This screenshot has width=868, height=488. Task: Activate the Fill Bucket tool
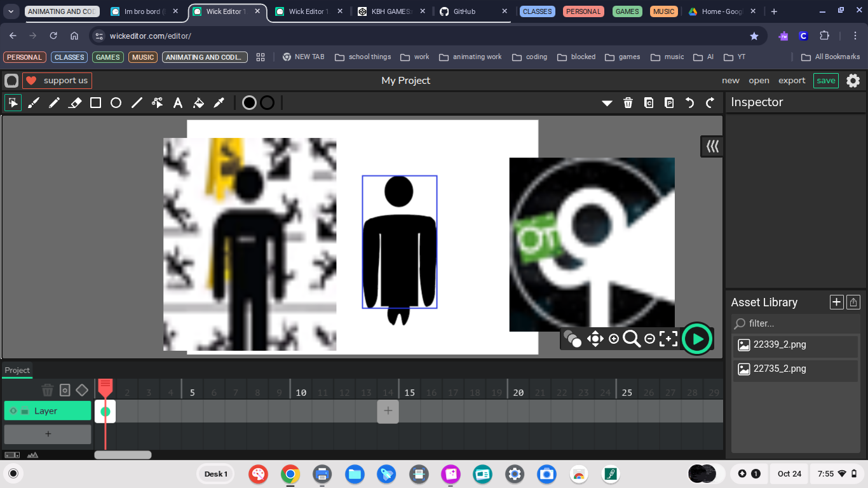pos(198,103)
